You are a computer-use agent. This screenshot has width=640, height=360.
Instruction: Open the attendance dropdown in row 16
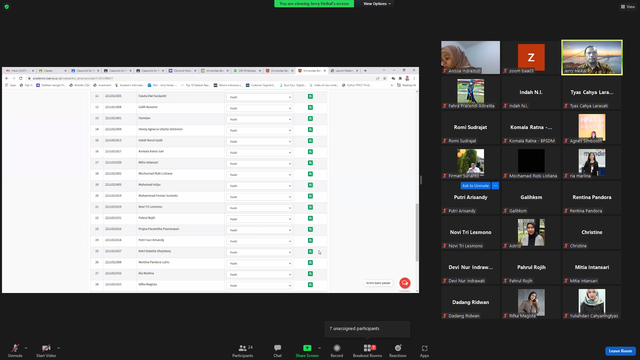coord(260,152)
